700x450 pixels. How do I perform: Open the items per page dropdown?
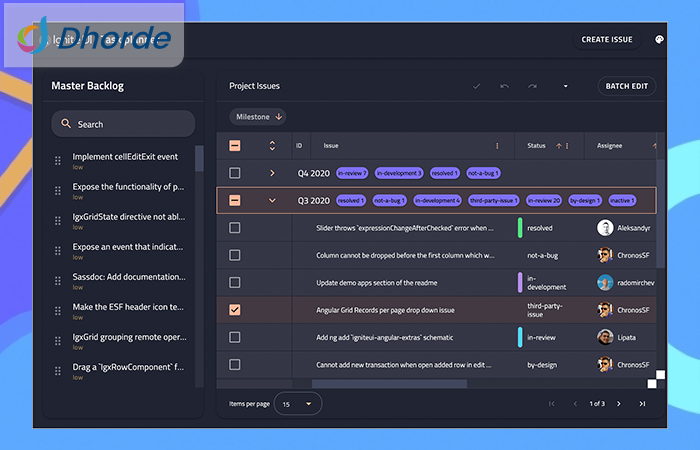[x=298, y=404]
